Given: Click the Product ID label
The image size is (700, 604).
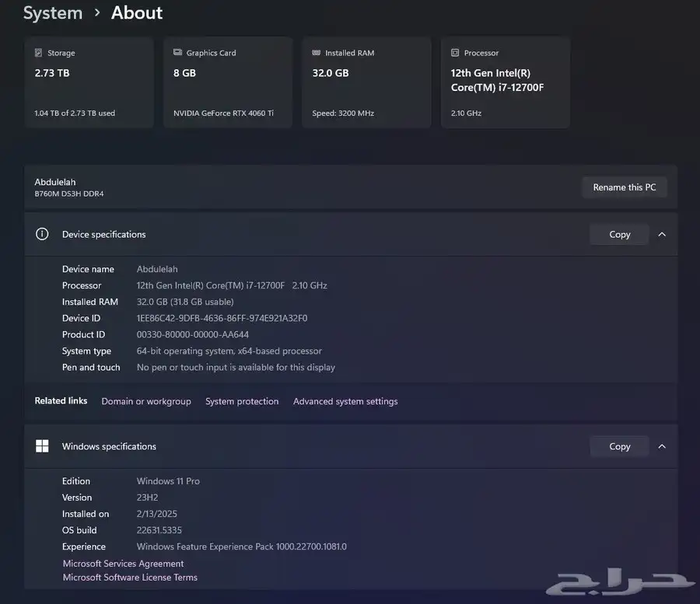Looking at the screenshot, I should pyautogui.click(x=83, y=334).
